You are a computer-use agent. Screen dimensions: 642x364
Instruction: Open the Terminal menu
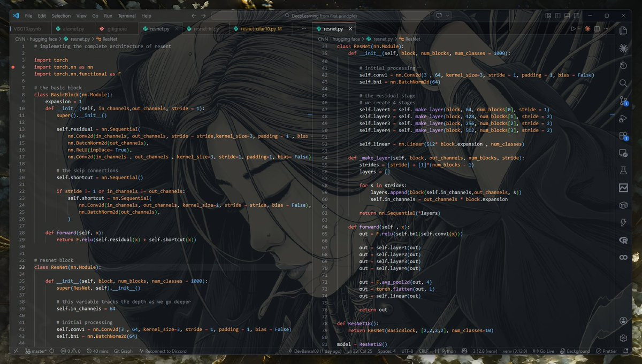[x=127, y=16]
